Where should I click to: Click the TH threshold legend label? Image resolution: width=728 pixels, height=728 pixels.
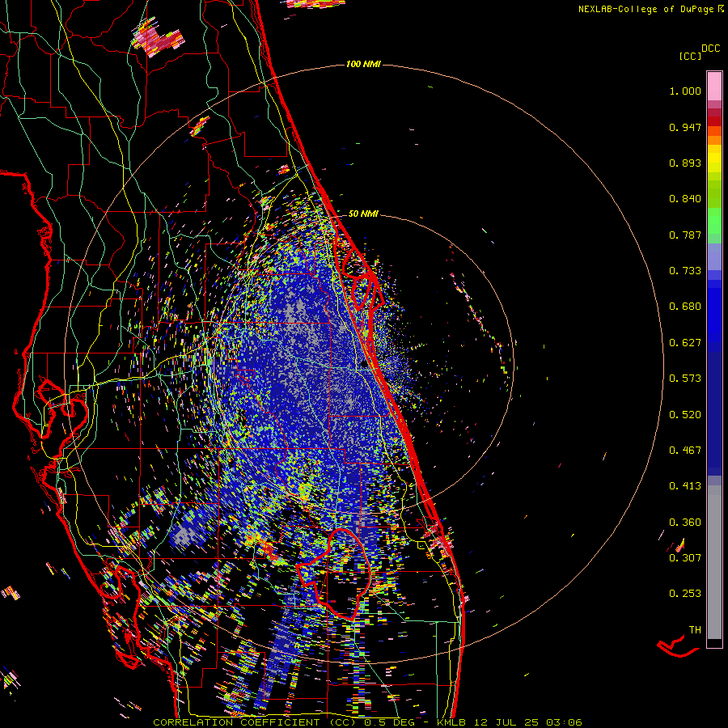pyautogui.click(x=695, y=630)
